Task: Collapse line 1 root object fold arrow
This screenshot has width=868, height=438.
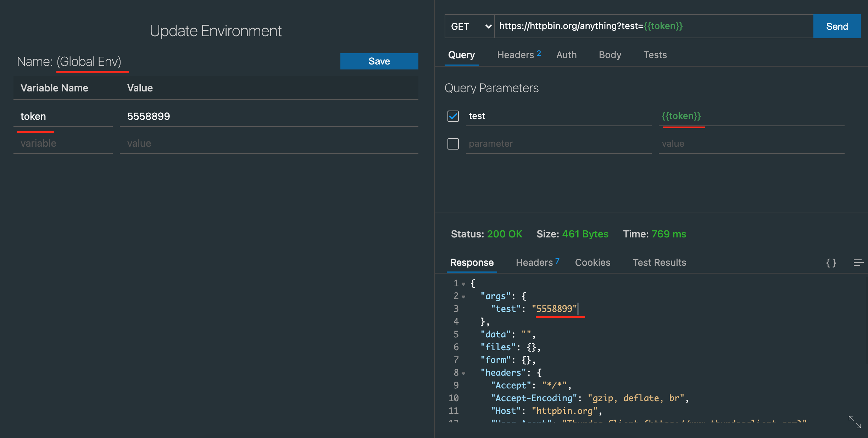Action: [x=463, y=284]
